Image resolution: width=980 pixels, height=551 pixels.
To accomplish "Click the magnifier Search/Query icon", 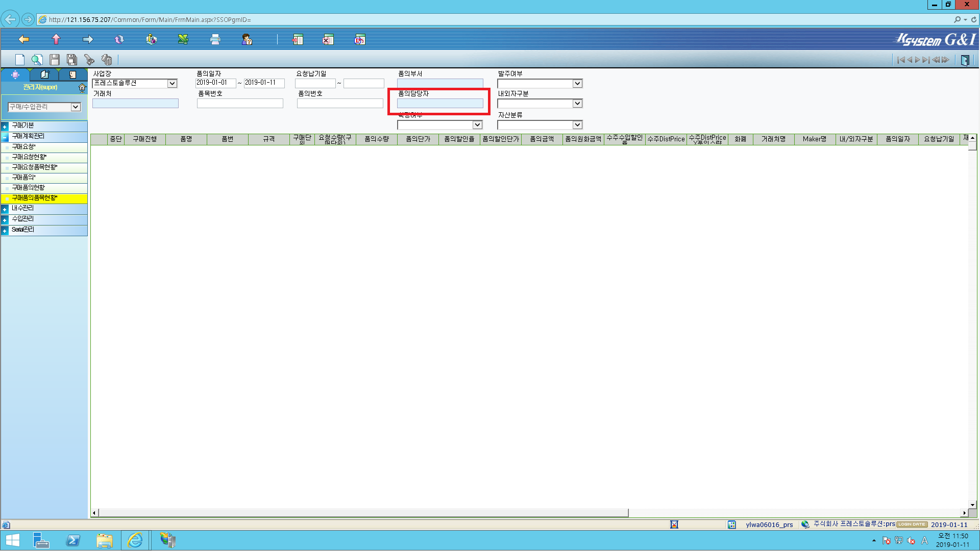I will (x=37, y=60).
